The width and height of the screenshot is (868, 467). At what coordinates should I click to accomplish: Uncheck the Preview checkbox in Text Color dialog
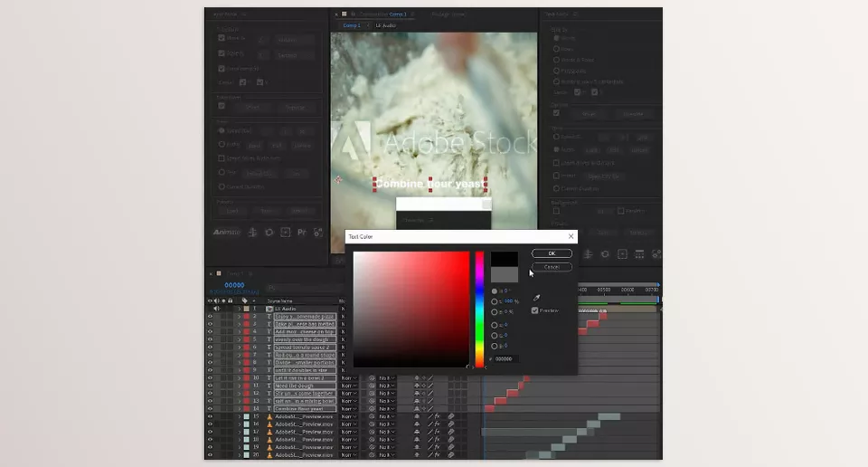534,310
